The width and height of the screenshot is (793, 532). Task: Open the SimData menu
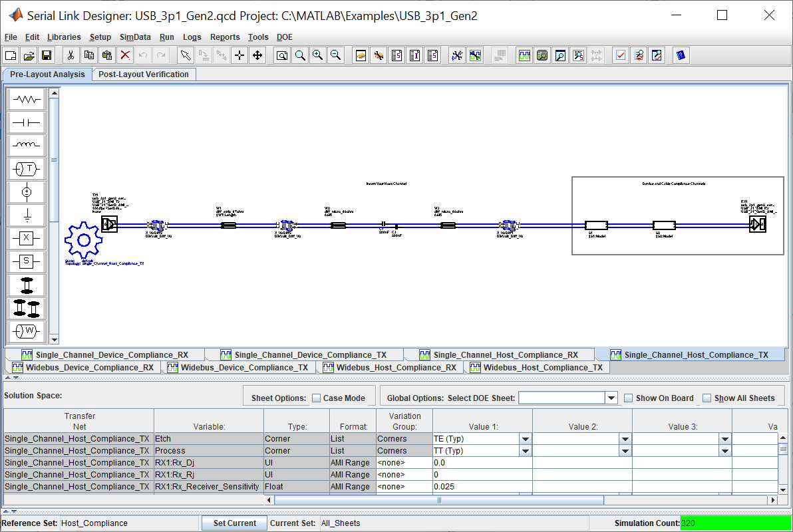[x=135, y=37]
